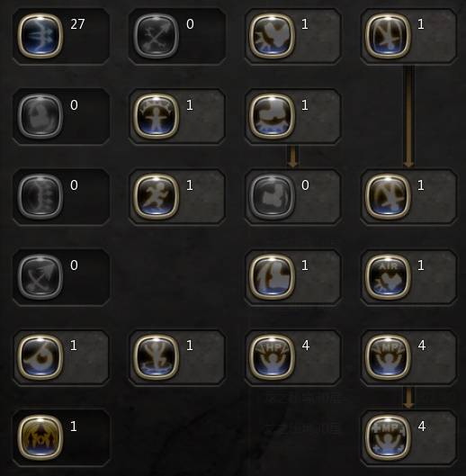
Task: Click the HP boost skill icon
Action: click(x=272, y=357)
